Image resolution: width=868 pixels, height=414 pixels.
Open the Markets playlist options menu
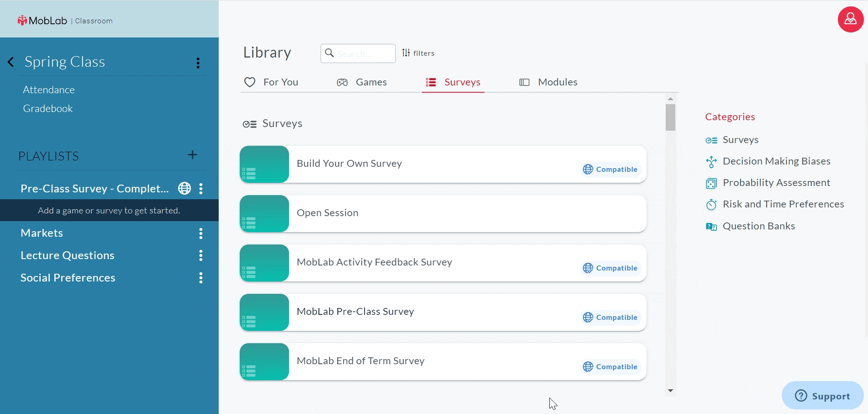201,234
